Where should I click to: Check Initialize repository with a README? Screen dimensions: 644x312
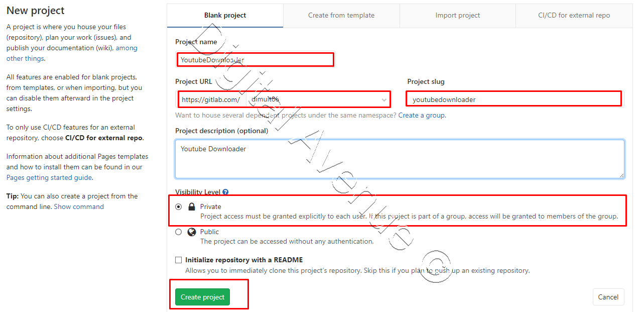coord(179,260)
